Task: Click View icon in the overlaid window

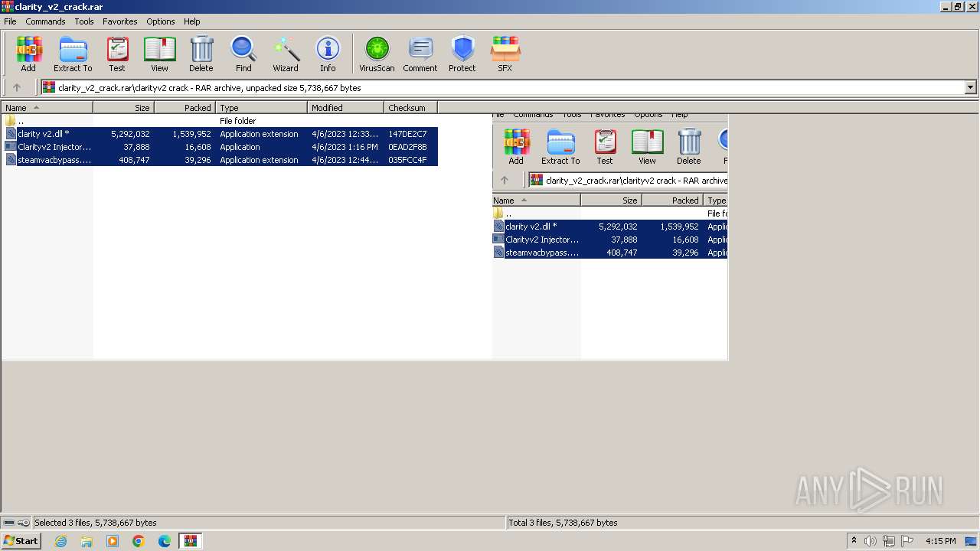Action: click(647, 146)
